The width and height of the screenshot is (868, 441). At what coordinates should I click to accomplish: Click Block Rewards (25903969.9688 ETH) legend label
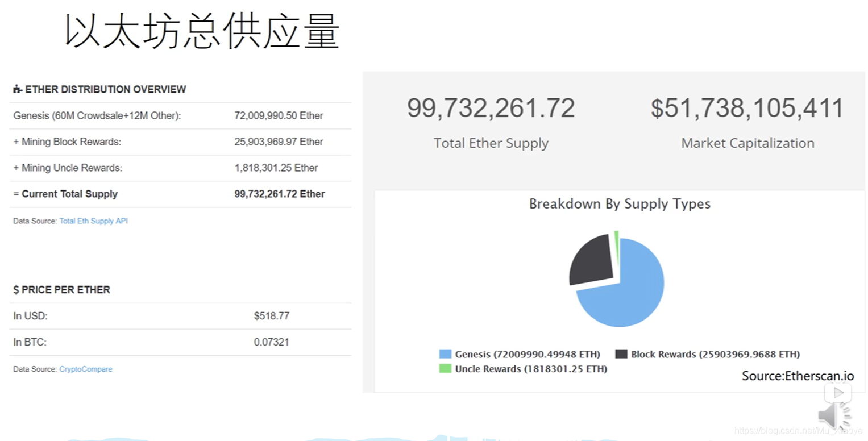(715, 354)
